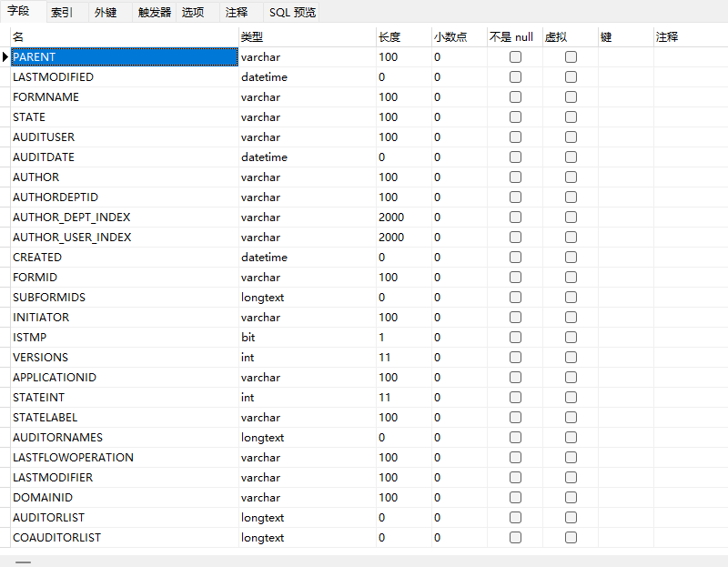Screen dimensions: 728x567
Task: Open the SQL 预览 tab
Action: 292,12
